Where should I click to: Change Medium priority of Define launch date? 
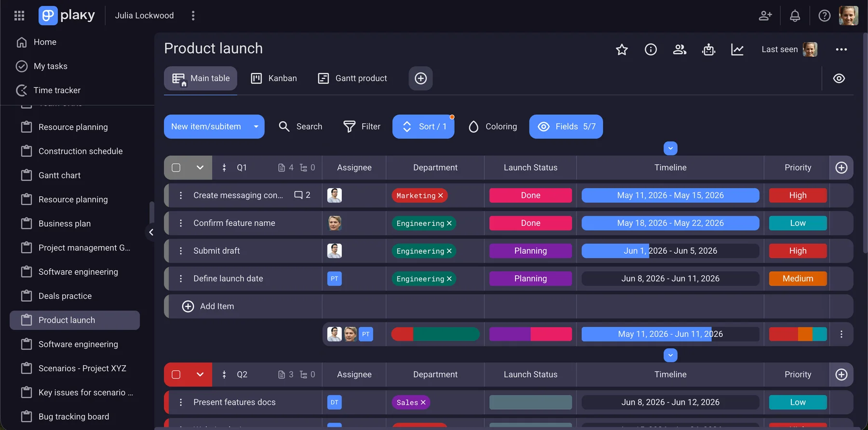click(x=798, y=278)
